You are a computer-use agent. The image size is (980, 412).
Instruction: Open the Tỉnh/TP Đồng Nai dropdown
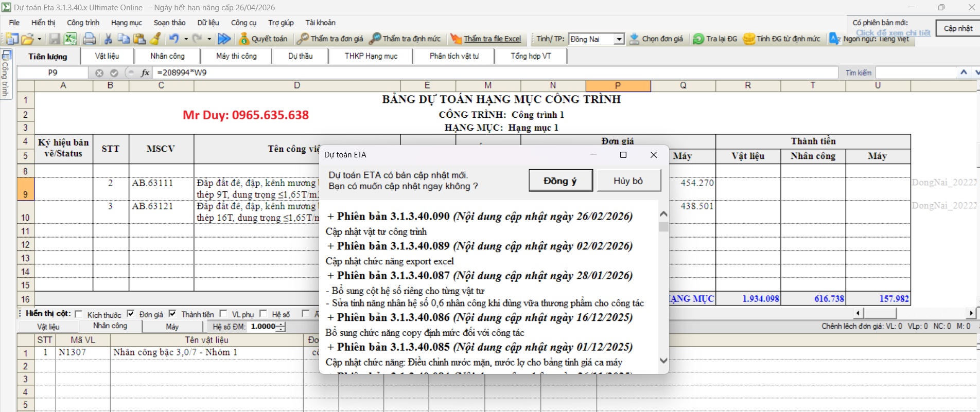[x=619, y=39]
